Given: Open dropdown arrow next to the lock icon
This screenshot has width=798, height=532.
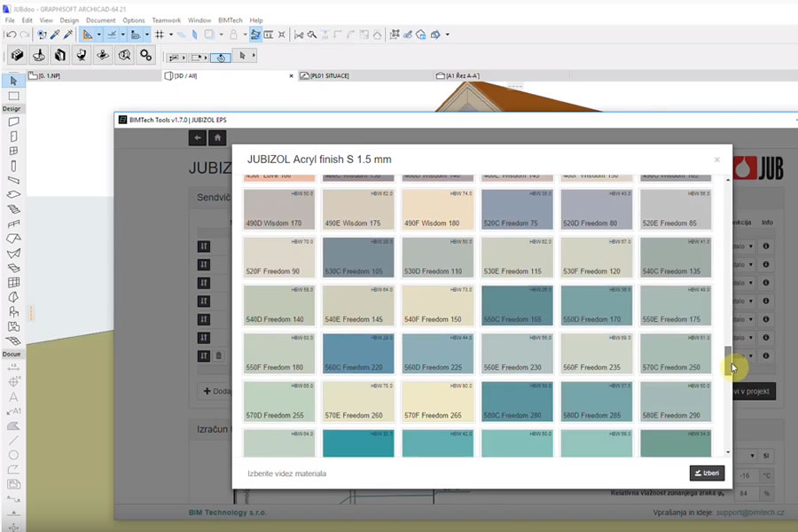Looking at the screenshot, I should pos(245,35).
